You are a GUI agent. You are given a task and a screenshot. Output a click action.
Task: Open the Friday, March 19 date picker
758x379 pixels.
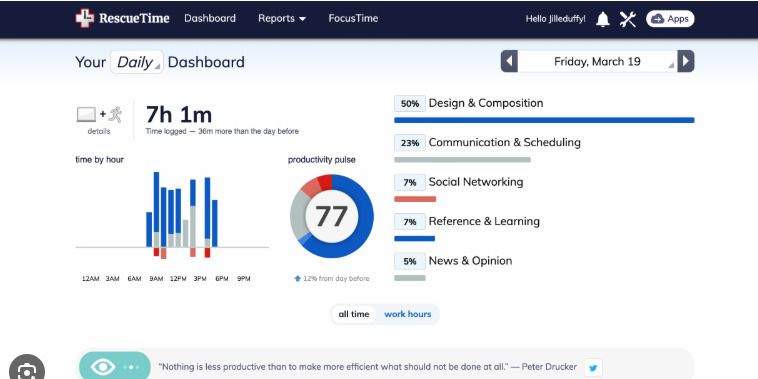click(598, 61)
